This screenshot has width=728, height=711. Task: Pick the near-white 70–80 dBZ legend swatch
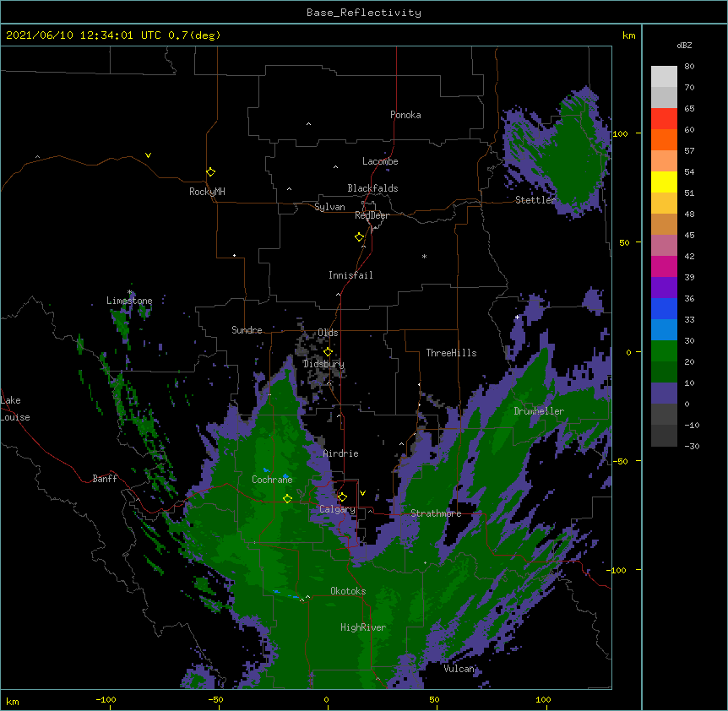[x=664, y=77]
